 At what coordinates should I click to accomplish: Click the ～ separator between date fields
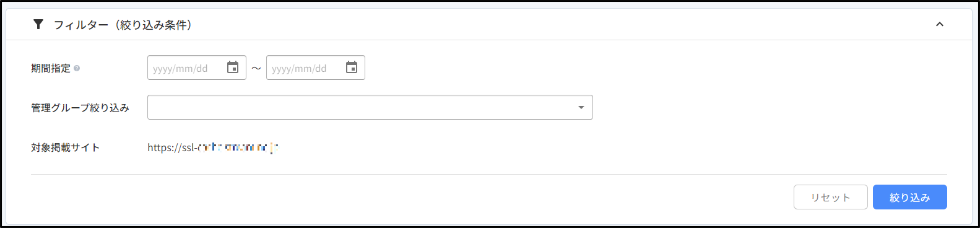pyautogui.click(x=256, y=68)
